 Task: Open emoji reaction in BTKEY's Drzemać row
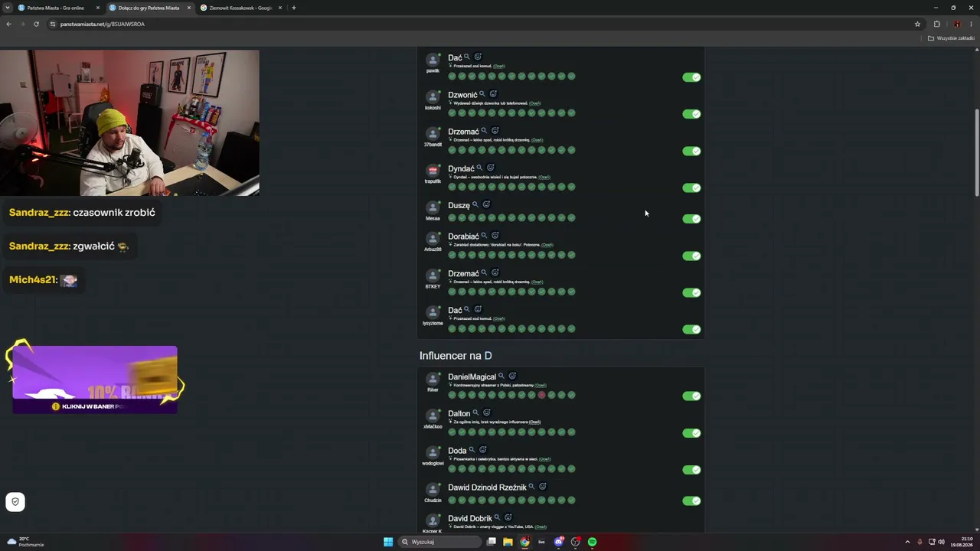click(495, 272)
